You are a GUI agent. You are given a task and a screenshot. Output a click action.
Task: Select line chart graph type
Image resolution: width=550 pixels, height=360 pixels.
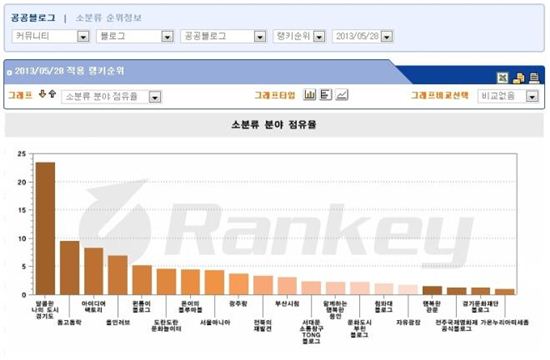pyautogui.click(x=342, y=95)
